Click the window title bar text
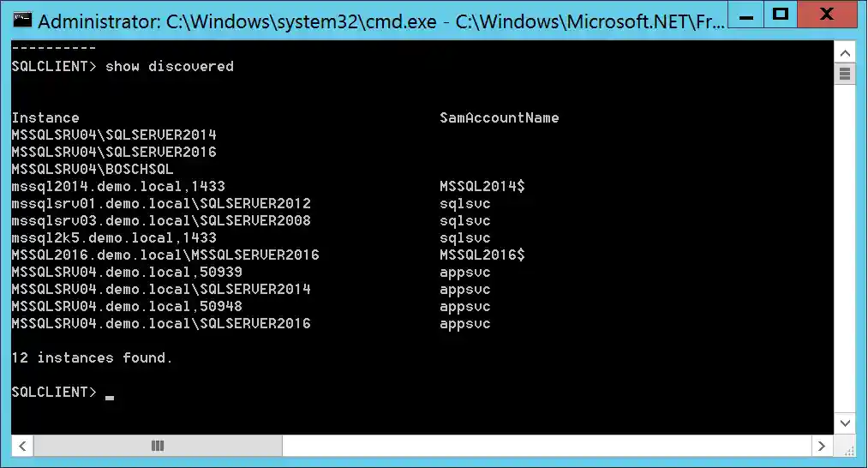This screenshot has height=468, width=868. pyautogui.click(x=380, y=21)
